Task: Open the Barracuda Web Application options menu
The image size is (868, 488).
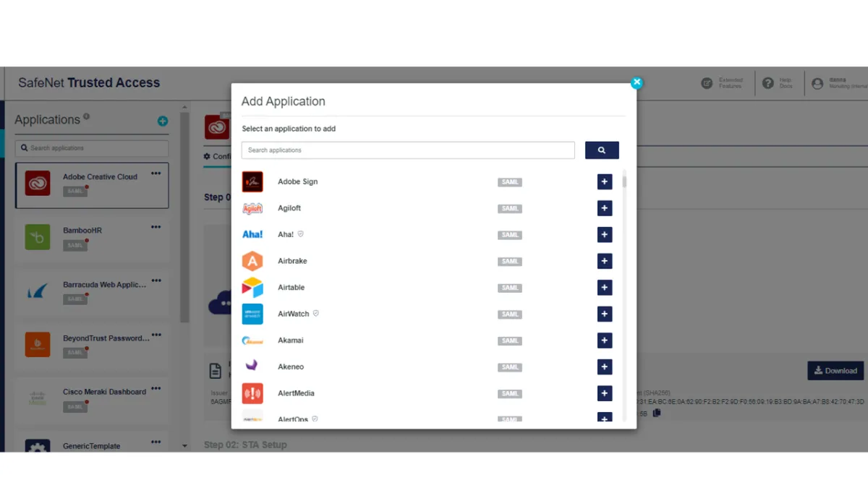Action: coord(156,281)
